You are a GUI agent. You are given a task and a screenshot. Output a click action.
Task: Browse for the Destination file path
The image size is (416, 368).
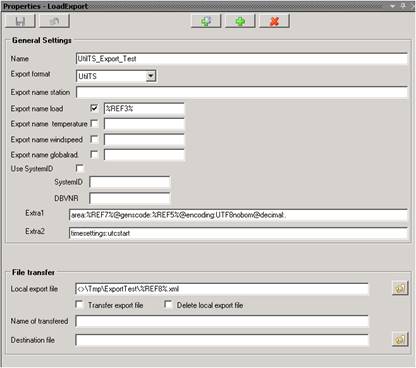click(400, 340)
